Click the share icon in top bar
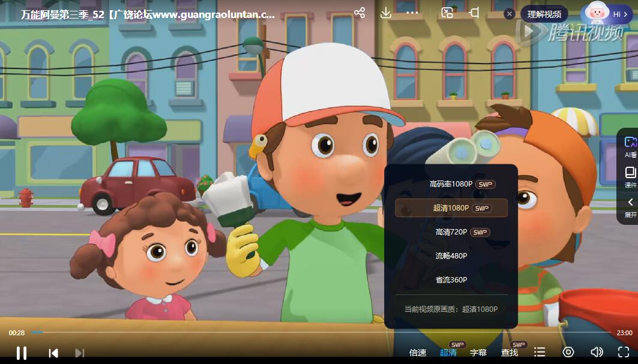 [360, 13]
